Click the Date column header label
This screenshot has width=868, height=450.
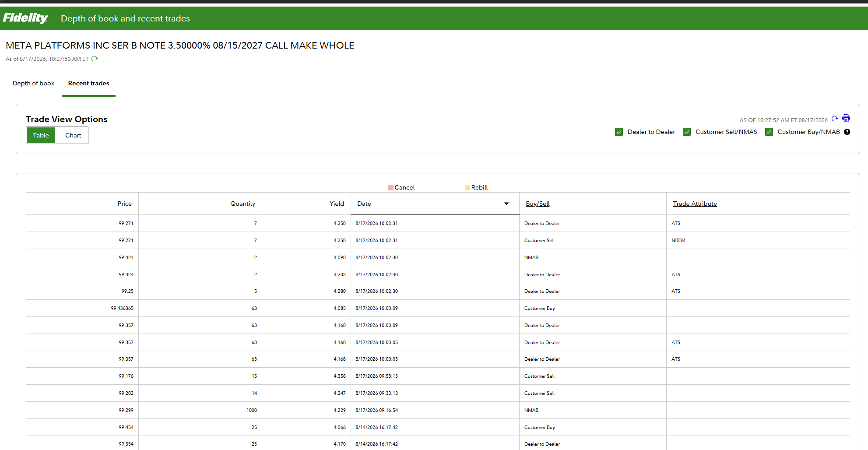(364, 204)
